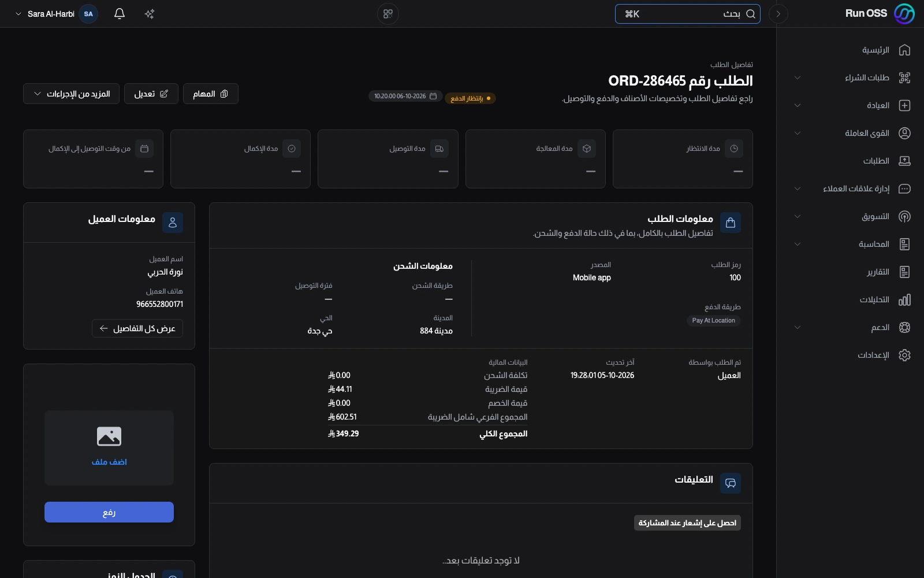This screenshot has width=924, height=578.
Task: Click the CRM chat icon beside إدارة علاقات العملاء
Action: tap(904, 188)
